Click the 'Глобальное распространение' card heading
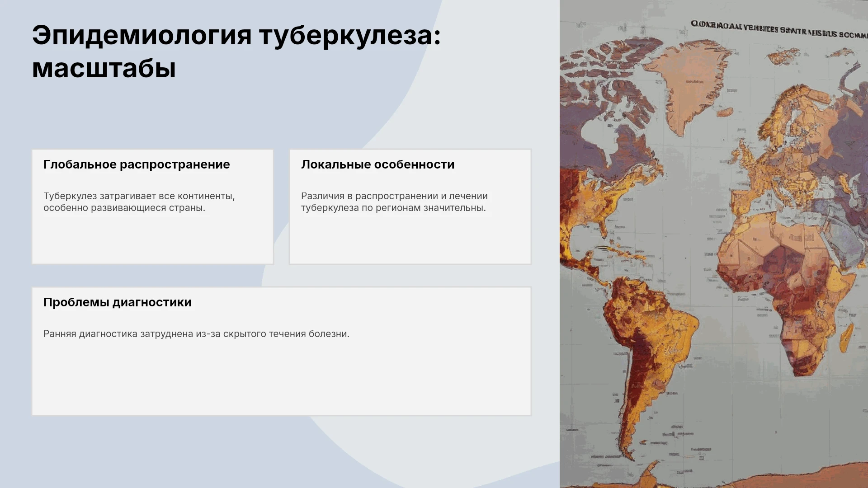This screenshot has height=488, width=868. [137, 164]
